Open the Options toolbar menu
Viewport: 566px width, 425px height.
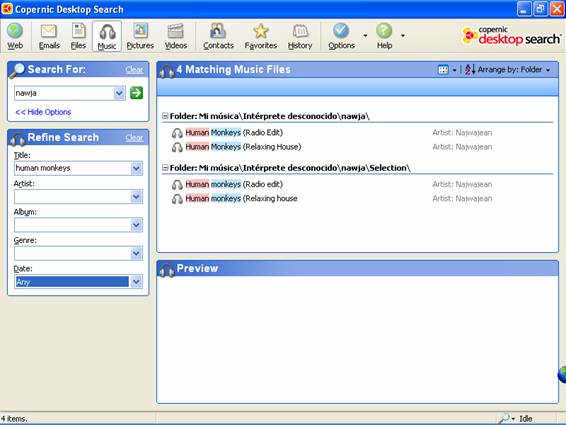point(341,36)
